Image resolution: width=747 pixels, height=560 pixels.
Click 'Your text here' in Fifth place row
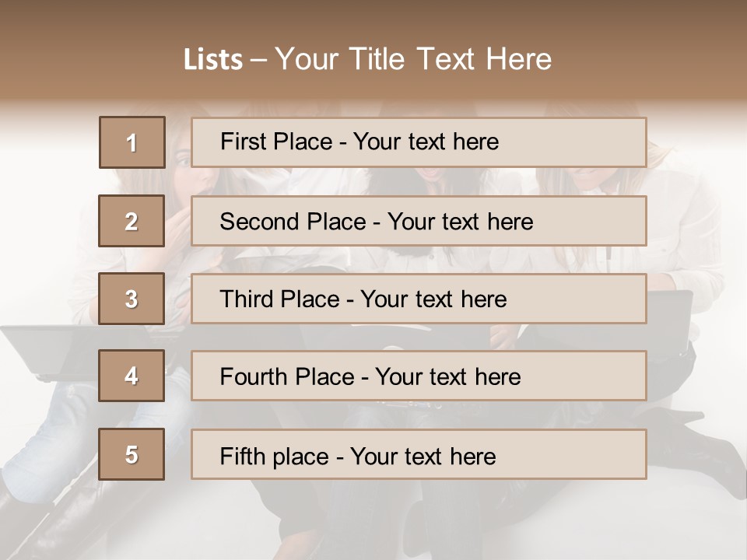[x=423, y=456]
